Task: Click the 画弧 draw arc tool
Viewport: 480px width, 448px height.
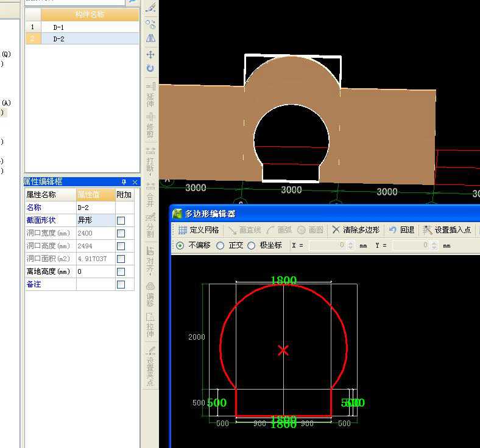Action: tap(279, 230)
